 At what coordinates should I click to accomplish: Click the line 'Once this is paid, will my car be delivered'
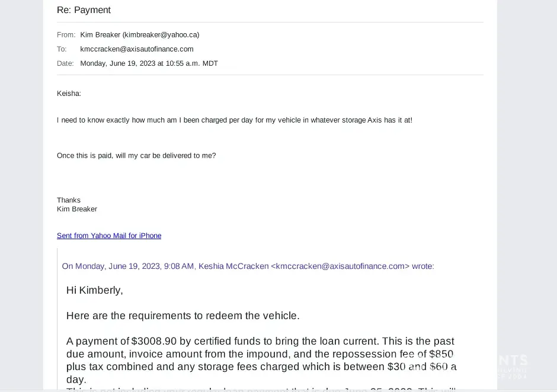(136, 156)
